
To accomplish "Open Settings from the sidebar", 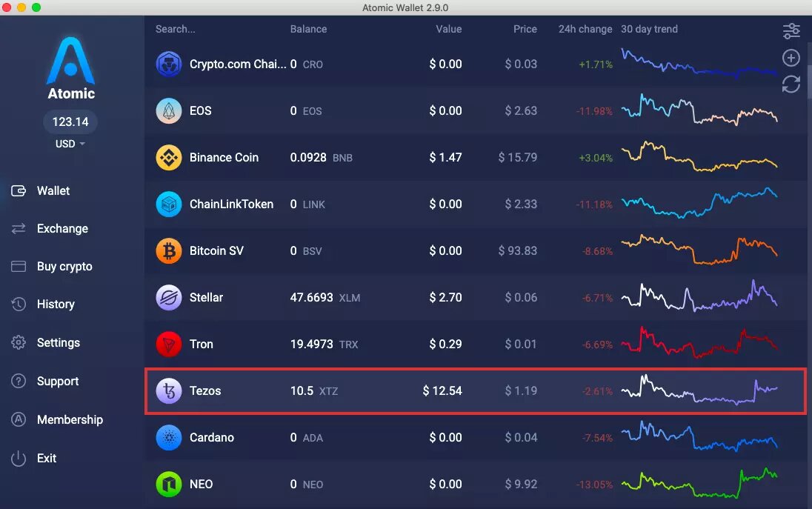I will (x=58, y=342).
